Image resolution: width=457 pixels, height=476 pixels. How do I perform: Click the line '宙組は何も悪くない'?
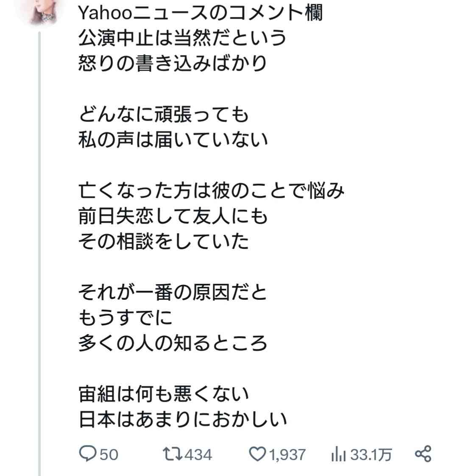164,394
